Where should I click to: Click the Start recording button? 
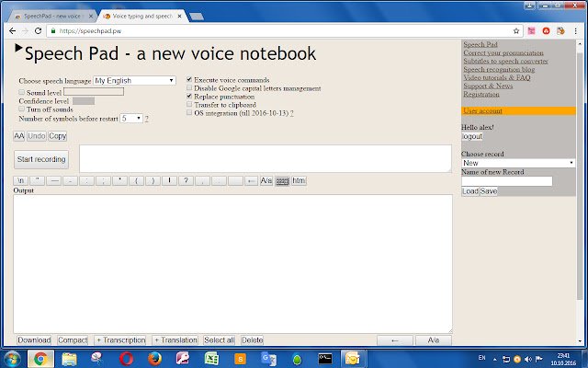click(x=41, y=159)
